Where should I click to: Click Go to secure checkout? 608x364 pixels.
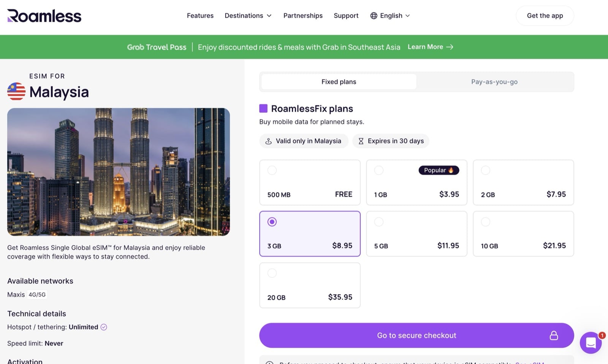pyautogui.click(x=416, y=336)
